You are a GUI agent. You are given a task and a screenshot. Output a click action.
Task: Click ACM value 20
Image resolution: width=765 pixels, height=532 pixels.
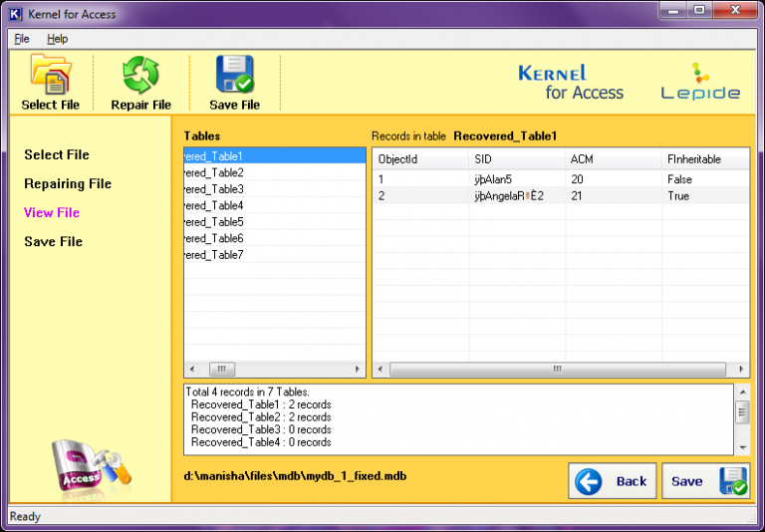(x=614, y=179)
